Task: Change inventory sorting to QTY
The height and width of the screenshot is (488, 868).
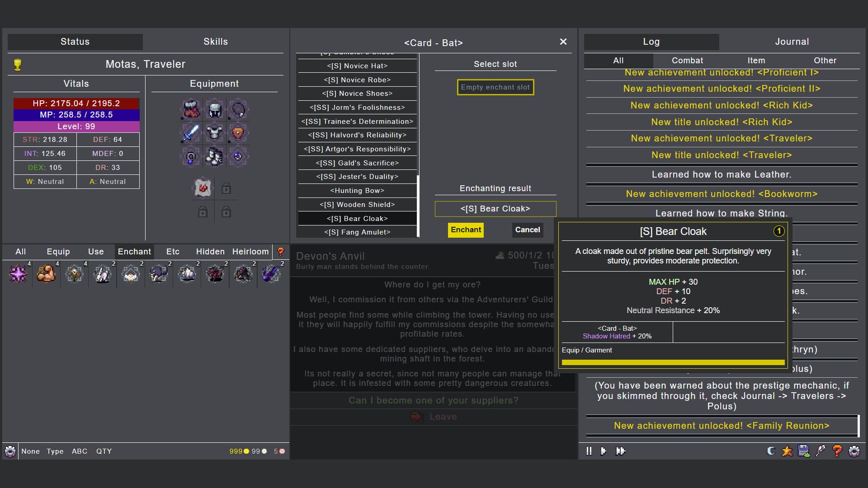Action: [104, 451]
